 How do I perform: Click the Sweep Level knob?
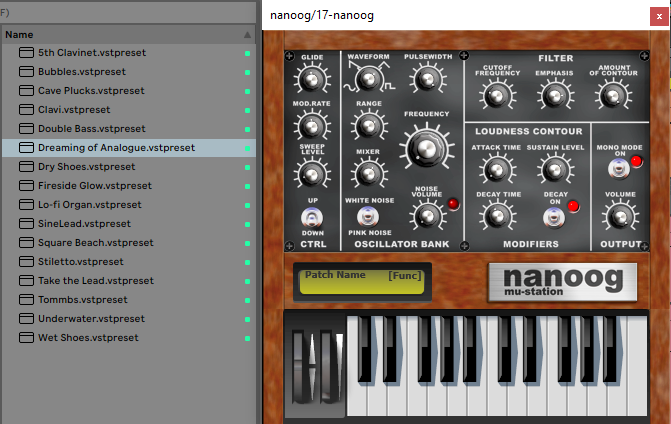(x=312, y=174)
